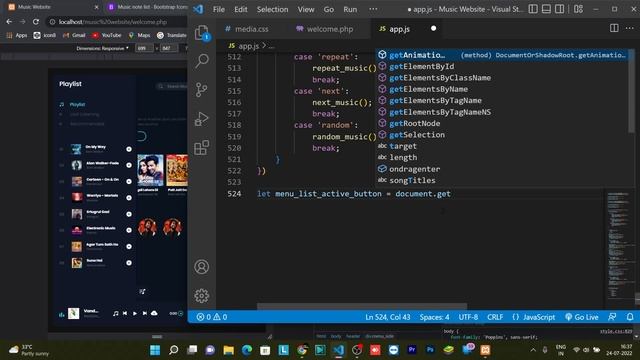Open the Run menu
The width and height of the screenshot is (640, 360).
pyautogui.click(x=350, y=9)
